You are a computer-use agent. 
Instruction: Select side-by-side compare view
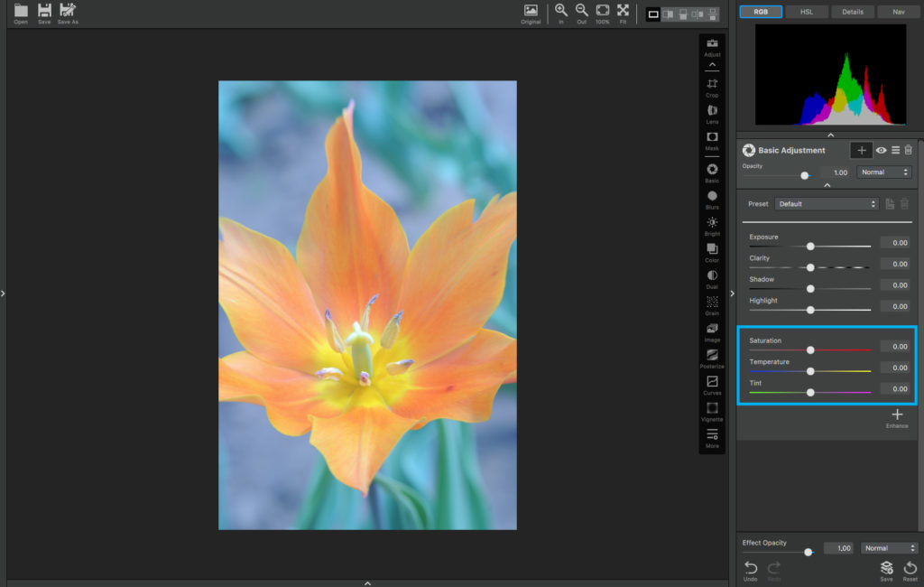click(668, 14)
